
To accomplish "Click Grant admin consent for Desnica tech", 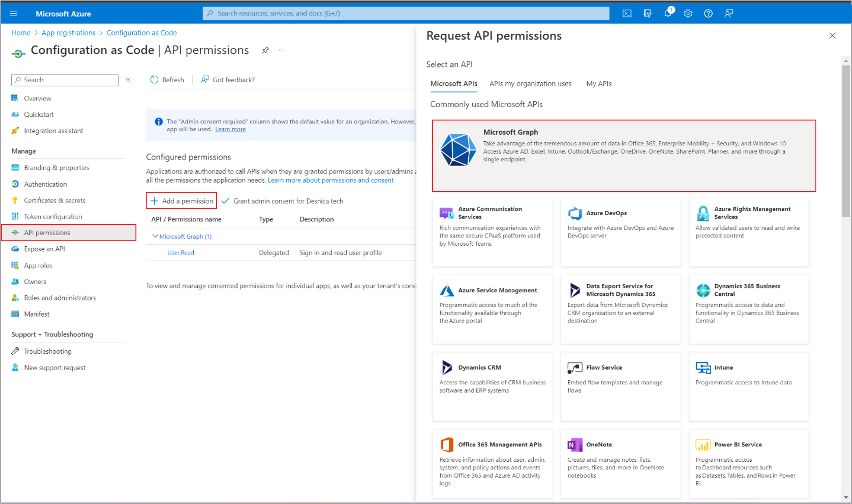I will 282,201.
